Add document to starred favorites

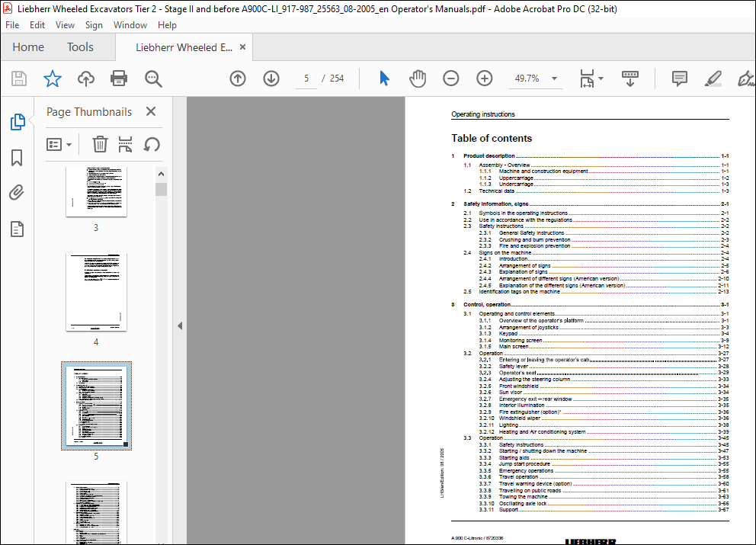pos(52,79)
